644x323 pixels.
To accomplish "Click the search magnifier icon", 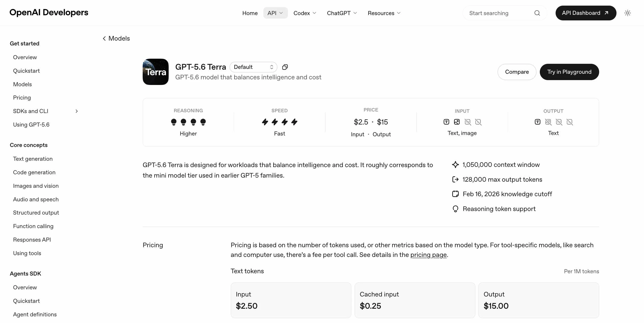I will pos(537,13).
